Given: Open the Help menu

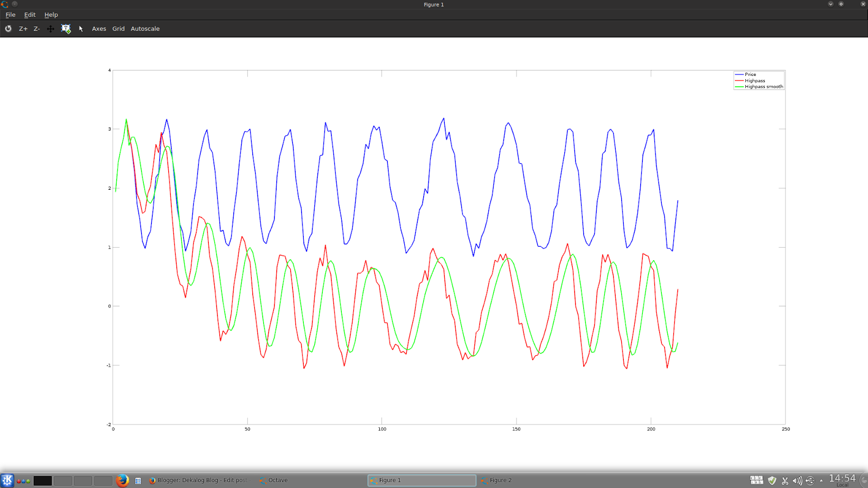Looking at the screenshot, I should pos(50,15).
